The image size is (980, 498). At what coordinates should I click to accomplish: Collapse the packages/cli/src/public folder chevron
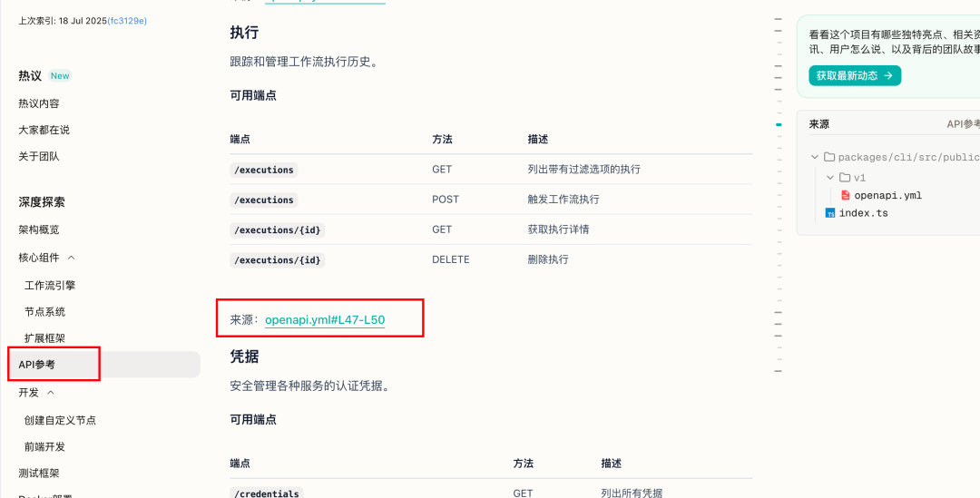[814, 157]
